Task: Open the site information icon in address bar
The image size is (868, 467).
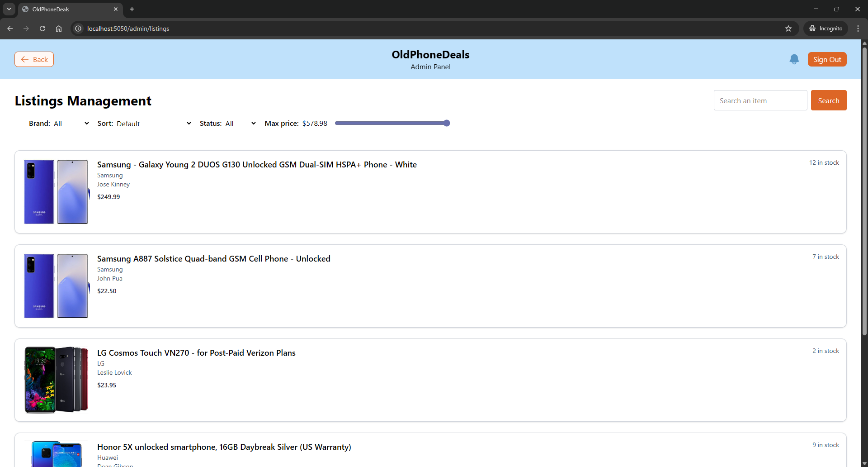Action: pyautogui.click(x=78, y=29)
